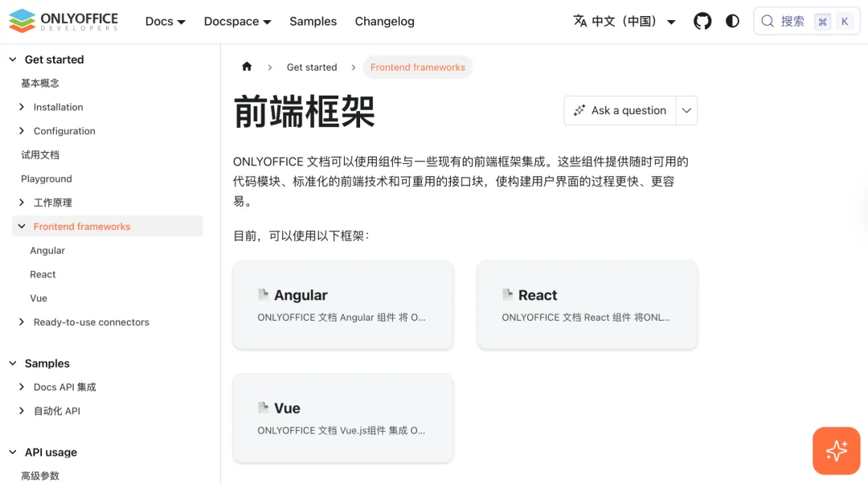
Task: Collapse the Frontend frameworks chevron
Action: pos(22,226)
